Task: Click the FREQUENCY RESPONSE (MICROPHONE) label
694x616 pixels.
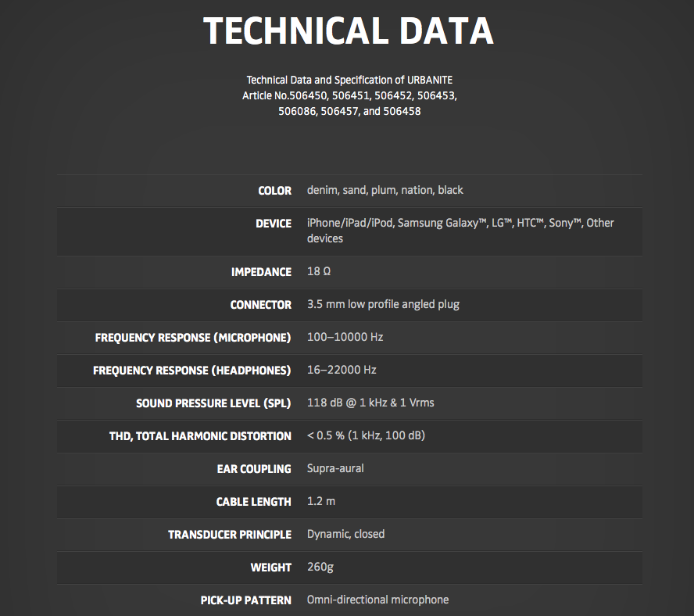Action: (x=193, y=338)
